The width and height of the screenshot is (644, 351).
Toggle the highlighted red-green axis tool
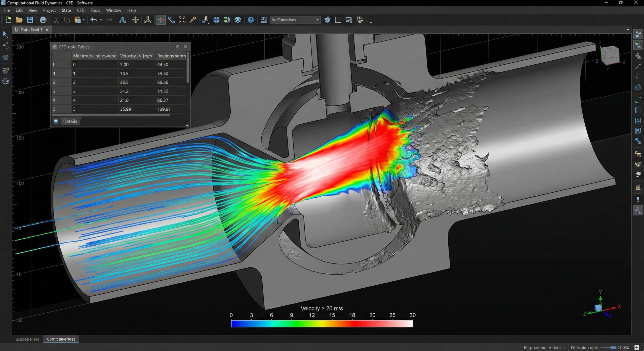[x=160, y=20]
